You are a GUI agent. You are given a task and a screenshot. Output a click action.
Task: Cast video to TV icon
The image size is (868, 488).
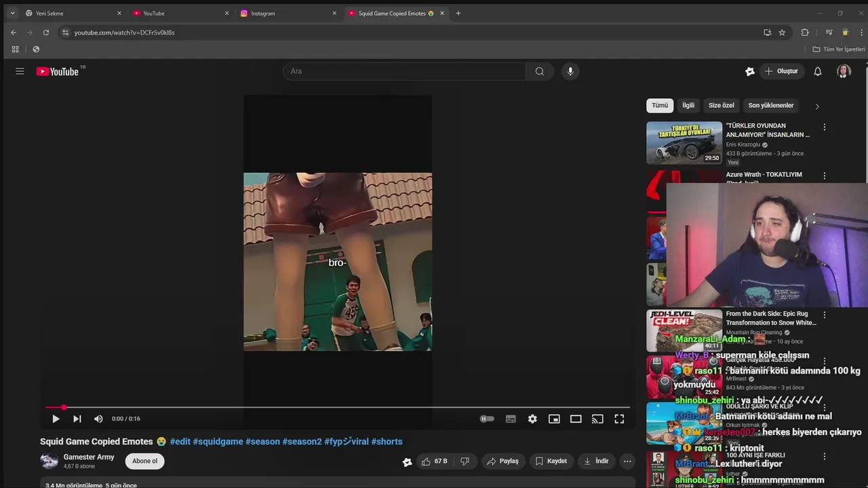point(597,419)
